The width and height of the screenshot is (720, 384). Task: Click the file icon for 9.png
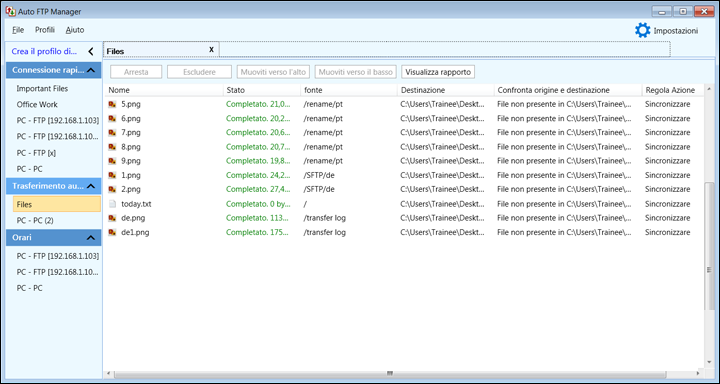pos(112,161)
